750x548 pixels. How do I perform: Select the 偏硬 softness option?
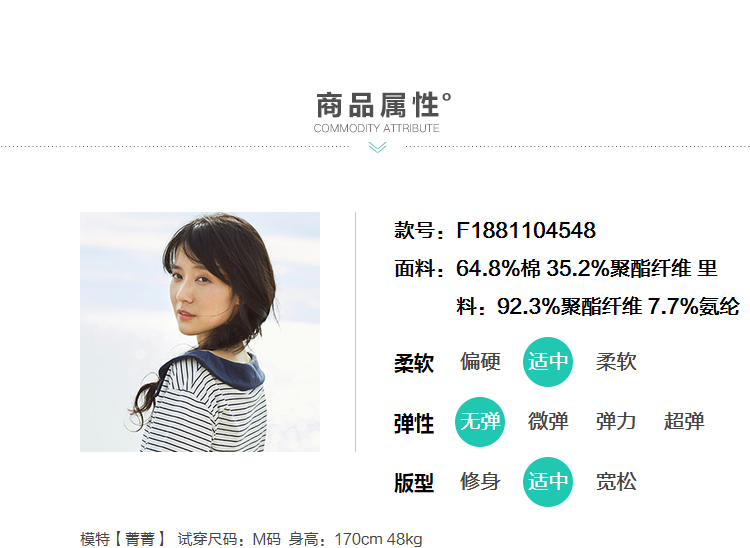click(480, 362)
